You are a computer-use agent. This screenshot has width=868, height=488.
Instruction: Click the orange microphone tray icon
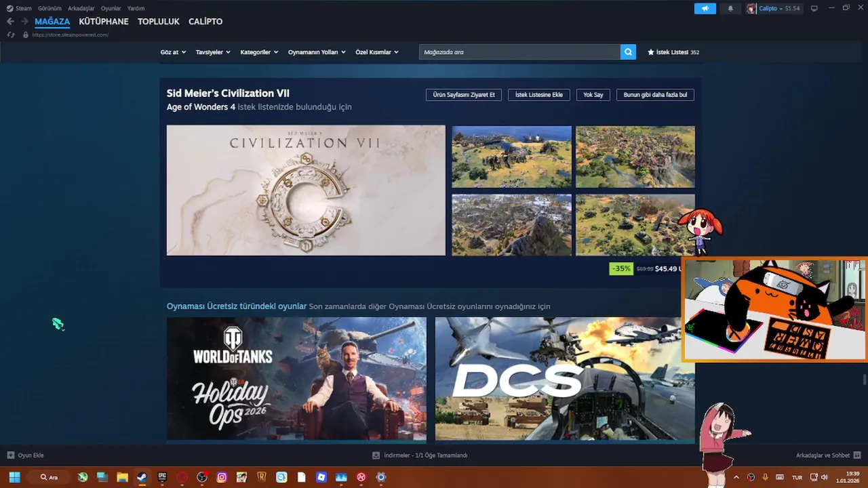coord(765,477)
